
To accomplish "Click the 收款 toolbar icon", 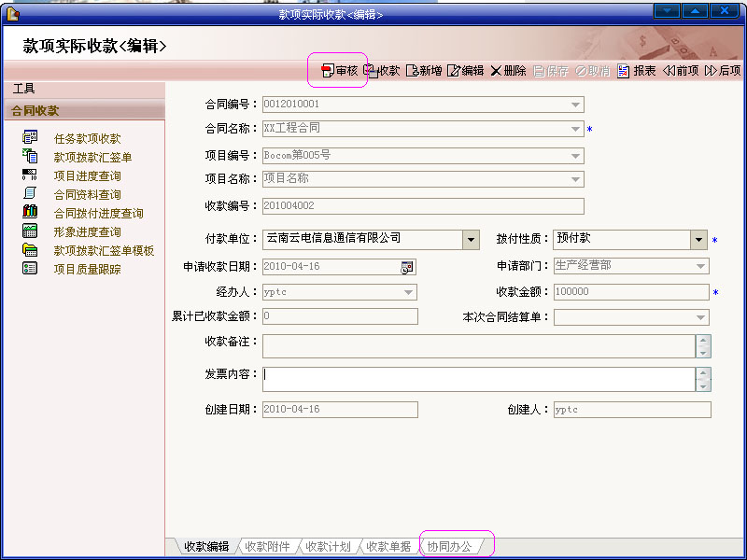I will (382, 71).
